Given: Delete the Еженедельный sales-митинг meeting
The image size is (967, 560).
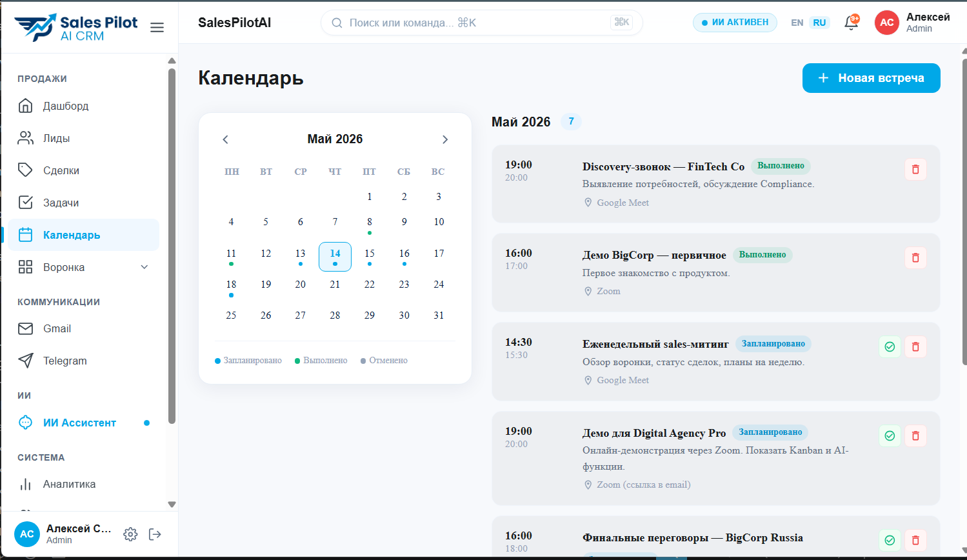Looking at the screenshot, I should [x=915, y=347].
